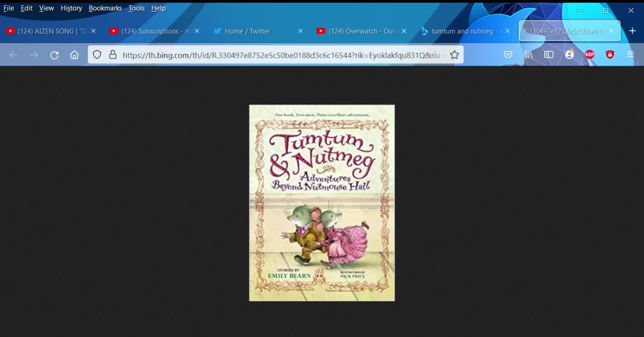Viewport: 644px width, 337px height.
Task: Click the Bing favicon on tumtum tab
Action: [424, 31]
